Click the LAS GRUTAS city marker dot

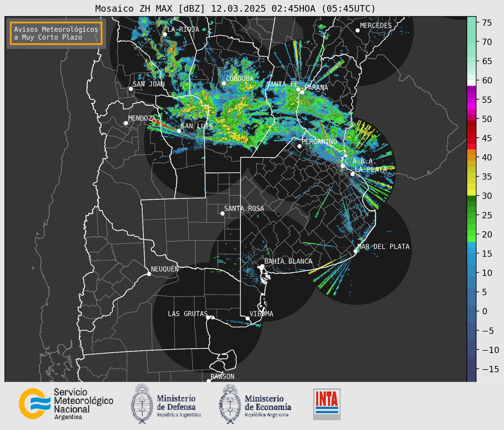coord(208,317)
